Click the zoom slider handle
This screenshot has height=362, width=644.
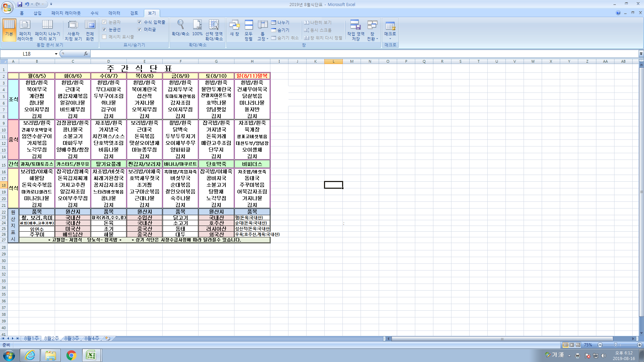pos(615,345)
